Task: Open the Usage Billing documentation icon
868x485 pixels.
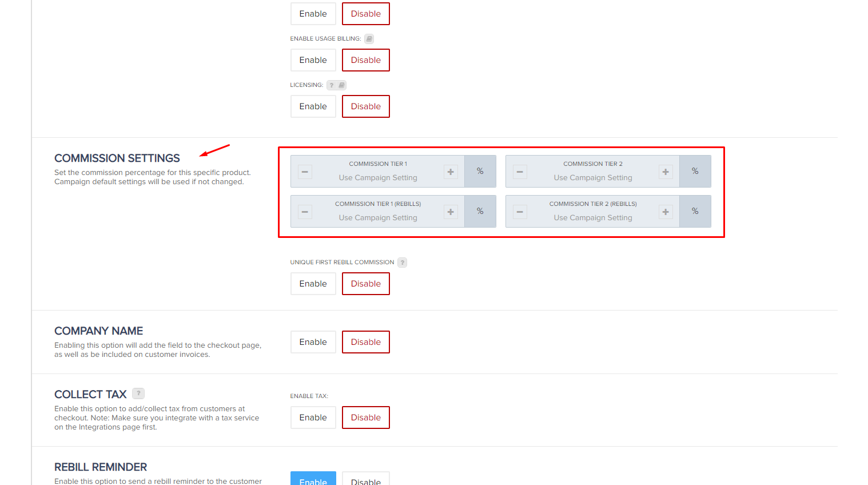Action: (x=369, y=39)
